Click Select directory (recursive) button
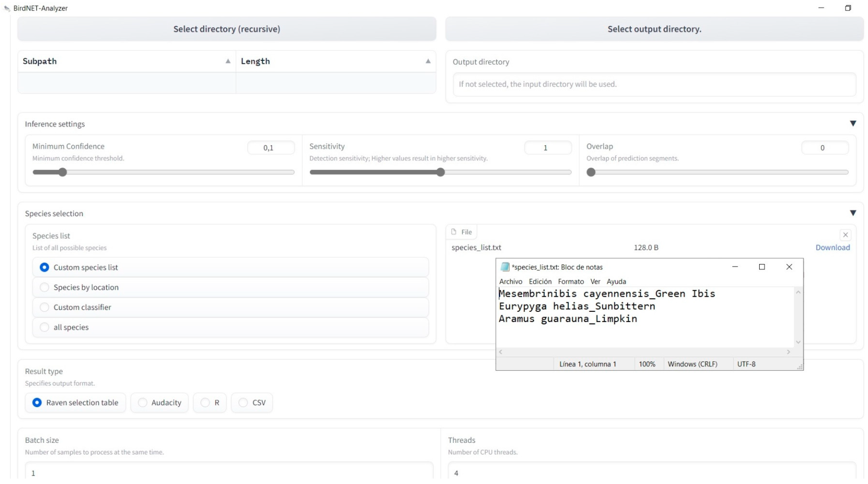 [226, 29]
